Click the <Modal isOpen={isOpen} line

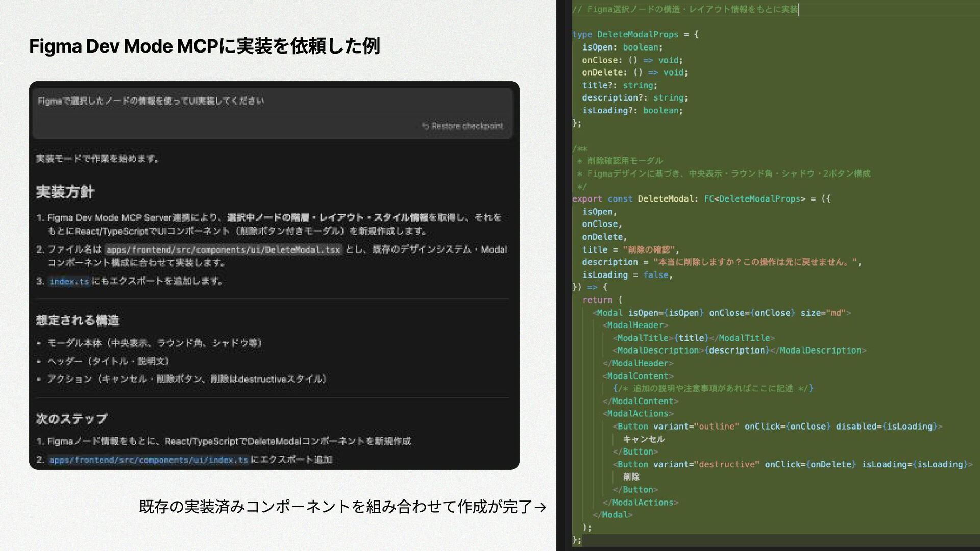(x=722, y=313)
